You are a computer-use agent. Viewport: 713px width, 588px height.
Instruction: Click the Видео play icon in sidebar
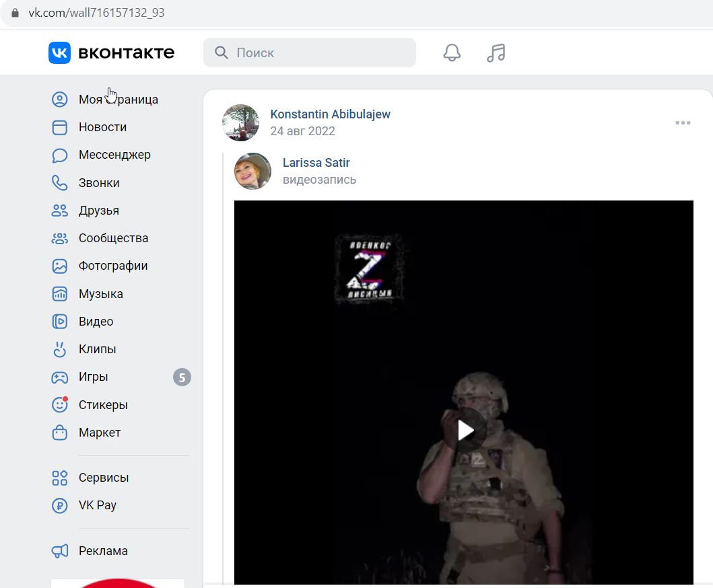click(x=59, y=322)
